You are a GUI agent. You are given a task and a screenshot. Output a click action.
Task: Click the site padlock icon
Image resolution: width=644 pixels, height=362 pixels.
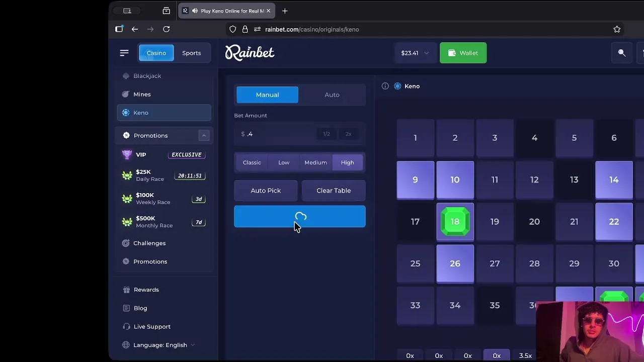(x=245, y=29)
